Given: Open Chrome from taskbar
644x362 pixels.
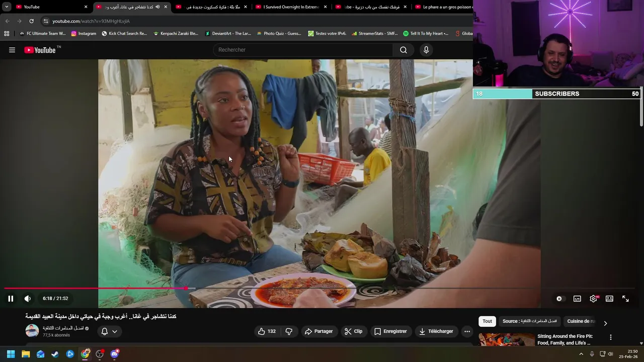Looking at the screenshot, I should 85,354.
